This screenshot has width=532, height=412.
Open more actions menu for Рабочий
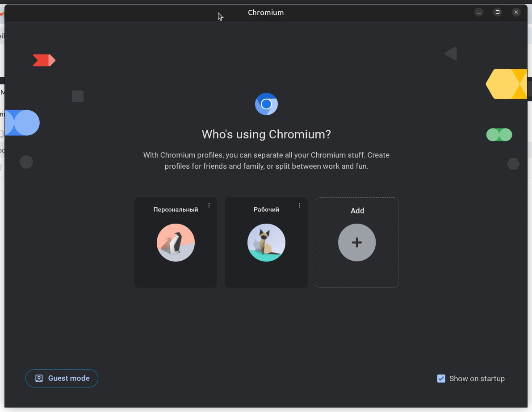click(300, 205)
